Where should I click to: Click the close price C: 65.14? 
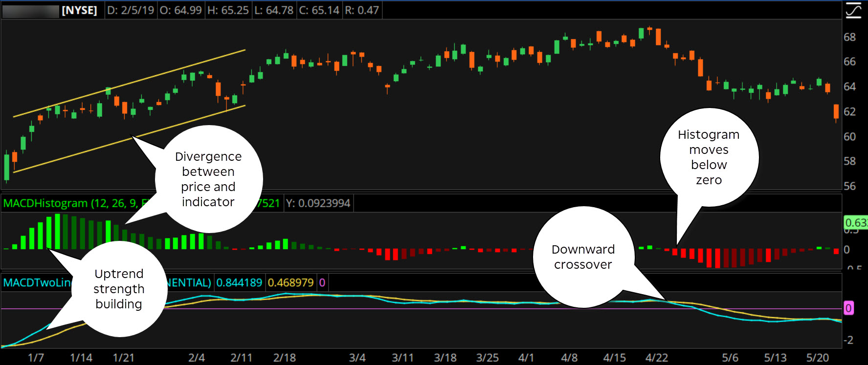(319, 10)
